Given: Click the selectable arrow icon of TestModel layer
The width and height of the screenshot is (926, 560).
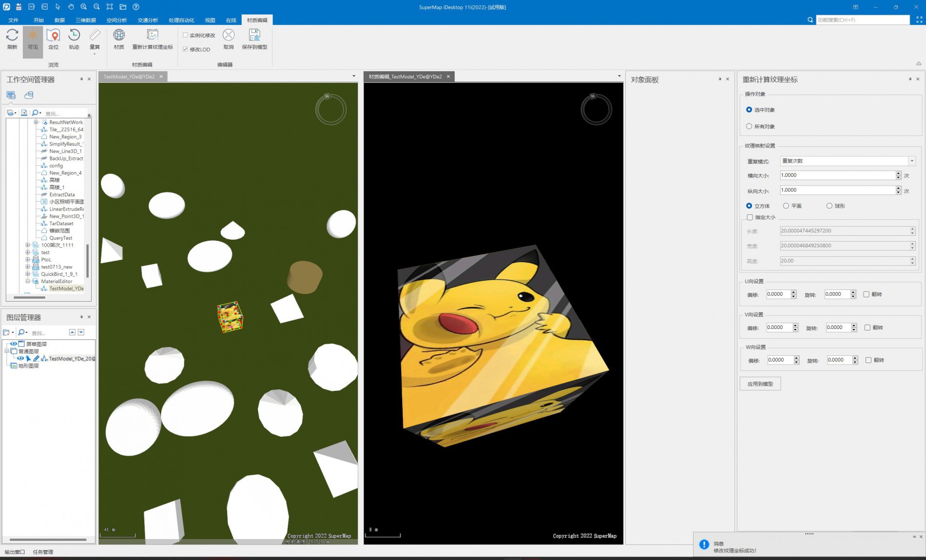Looking at the screenshot, I should pos(28,358).
